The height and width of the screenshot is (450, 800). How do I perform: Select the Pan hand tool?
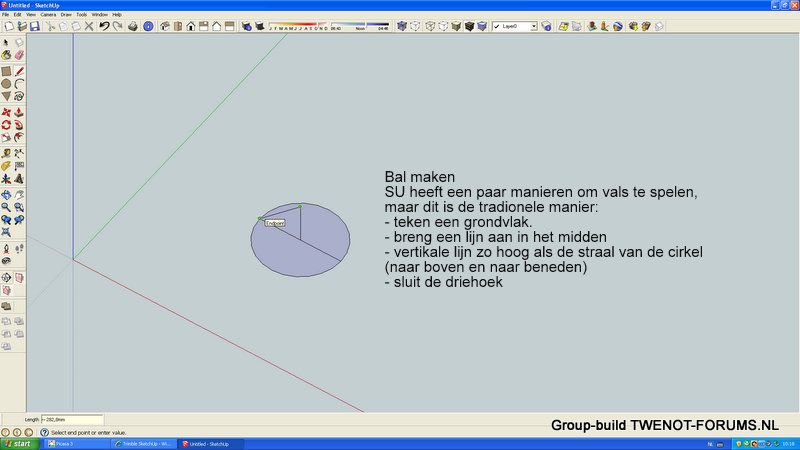pyautogui.click(x=19, y=195)
